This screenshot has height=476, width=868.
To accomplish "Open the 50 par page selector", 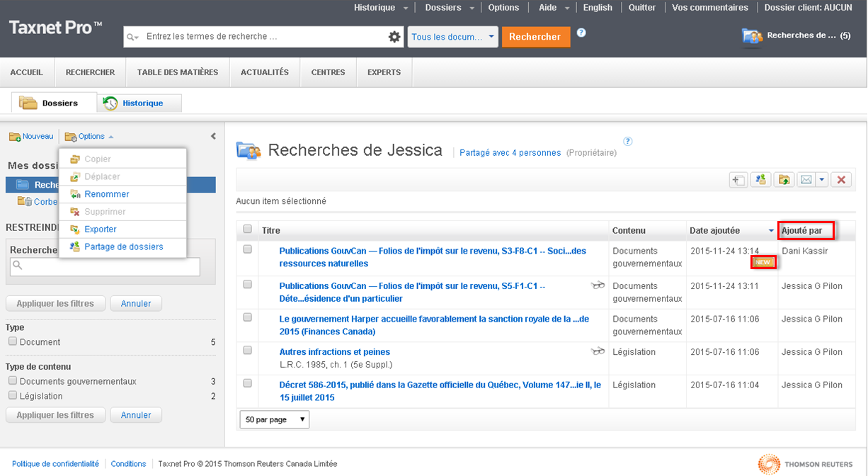I will [x=275, y=419].
